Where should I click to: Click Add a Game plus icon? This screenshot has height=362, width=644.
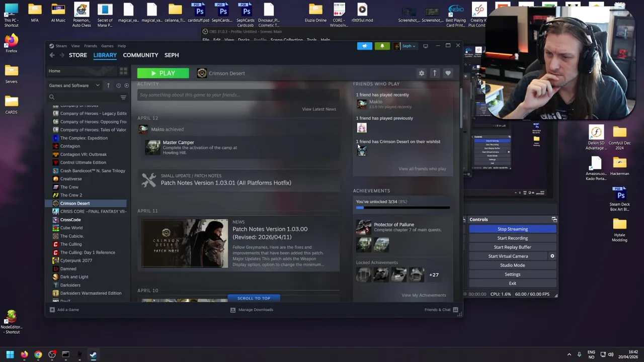(52, 310)
